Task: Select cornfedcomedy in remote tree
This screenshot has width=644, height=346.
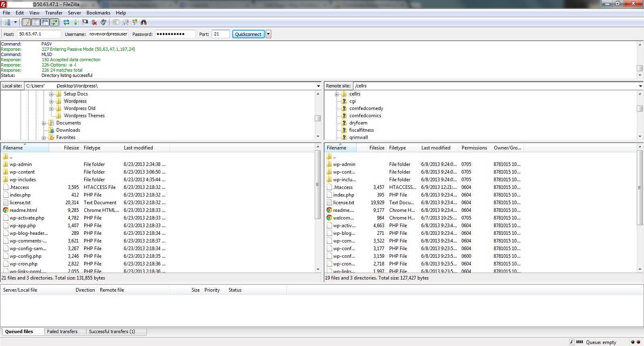Action: click(366, 108)
